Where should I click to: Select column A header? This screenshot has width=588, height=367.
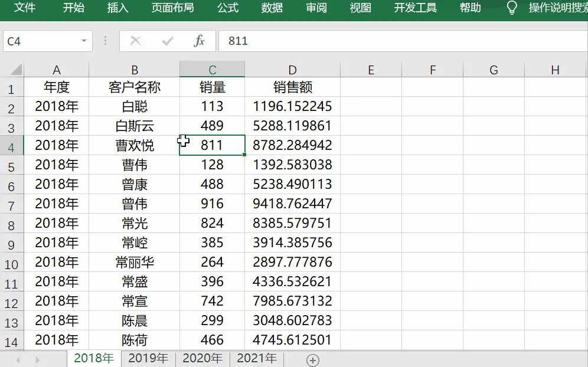click(57, 70)
